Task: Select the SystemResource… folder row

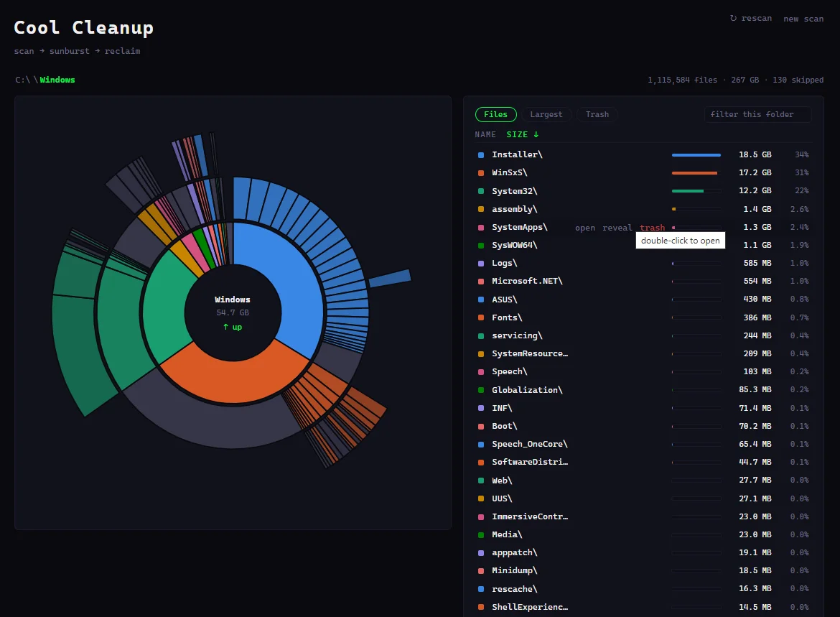Action: click(x=643, y=354)
